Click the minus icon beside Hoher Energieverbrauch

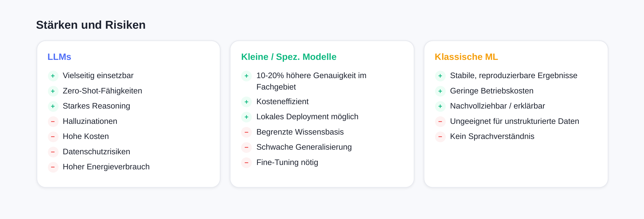(53, 167)
